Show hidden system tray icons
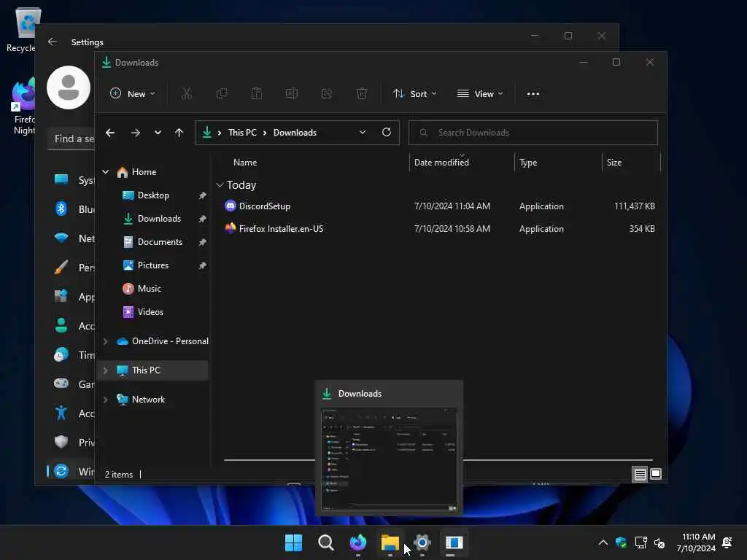747x560 pixels. tap(603, 542)
